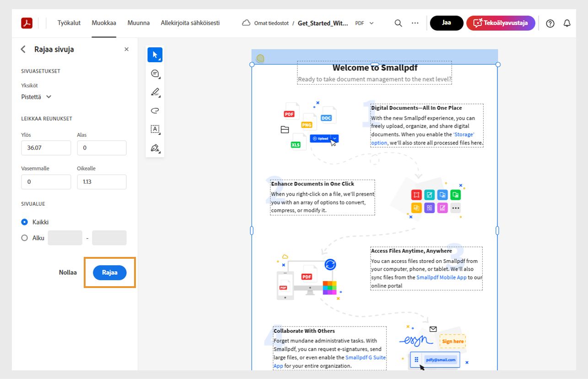Image resolution: width=588 pixels, height=379 pixels.
Task: Click the Get_Started_Wit... file name
Action: [323, 23]
